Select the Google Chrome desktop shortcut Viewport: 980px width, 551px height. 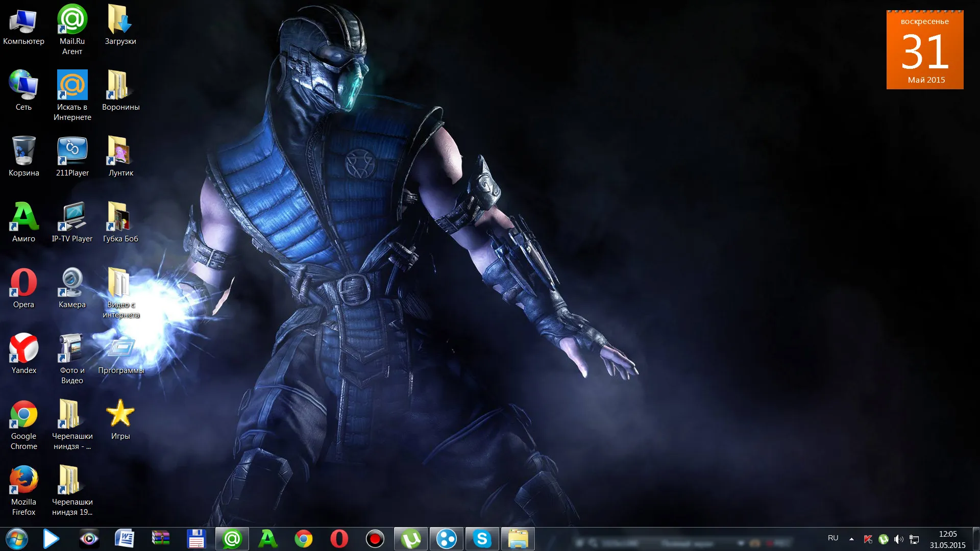click(x=23, y=424)
